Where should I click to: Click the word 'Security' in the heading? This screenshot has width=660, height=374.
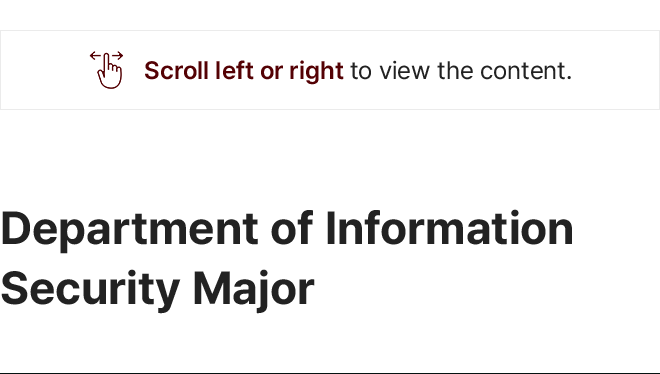point(90,290)
